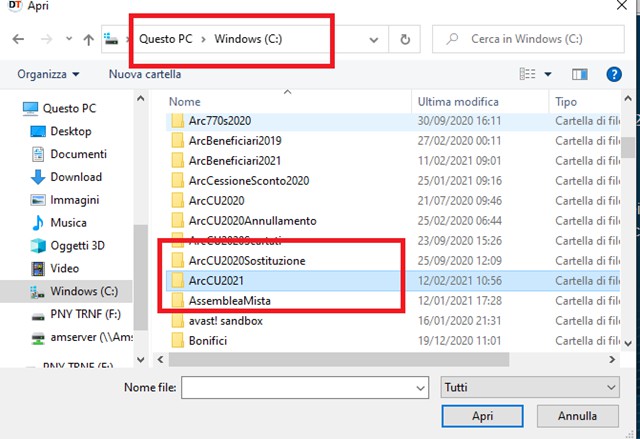Select the ArcBeneficiari2021 folder

pyautogui.click(x=235, y=161)
